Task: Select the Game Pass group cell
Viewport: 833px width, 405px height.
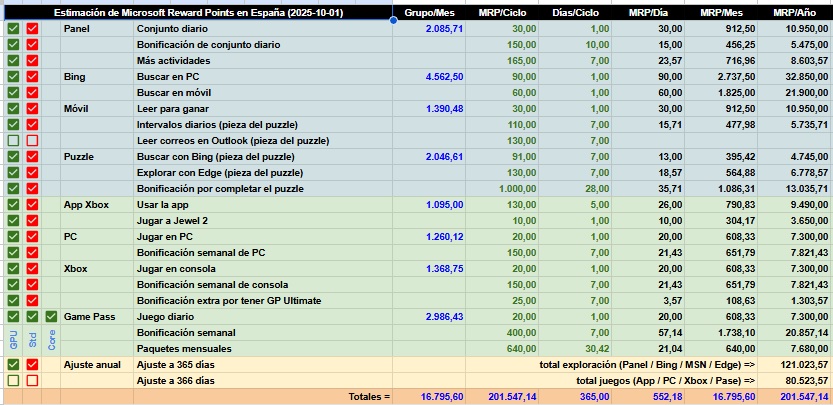Action: click(x=97, y=317)
